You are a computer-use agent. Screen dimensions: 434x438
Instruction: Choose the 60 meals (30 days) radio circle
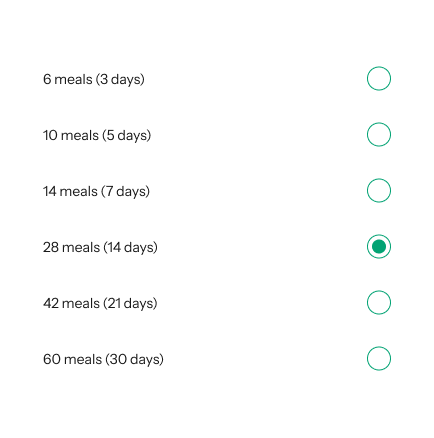379,359
